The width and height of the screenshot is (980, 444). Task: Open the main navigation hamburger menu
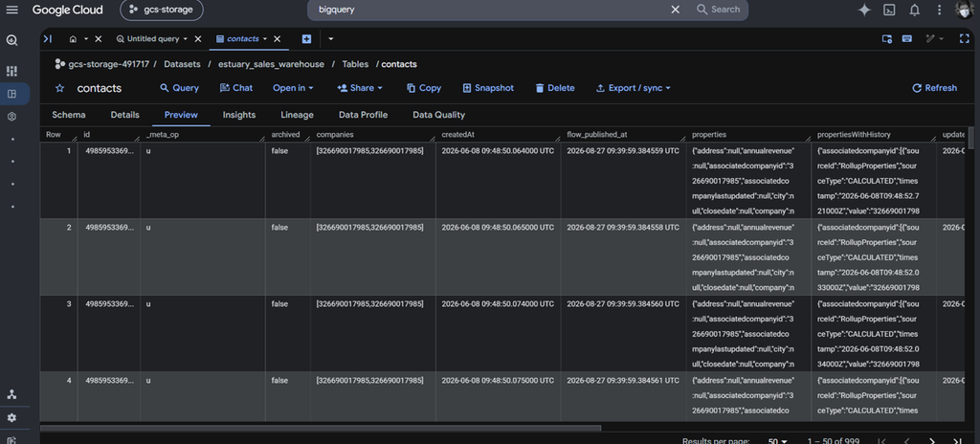(x=11, y=10)
